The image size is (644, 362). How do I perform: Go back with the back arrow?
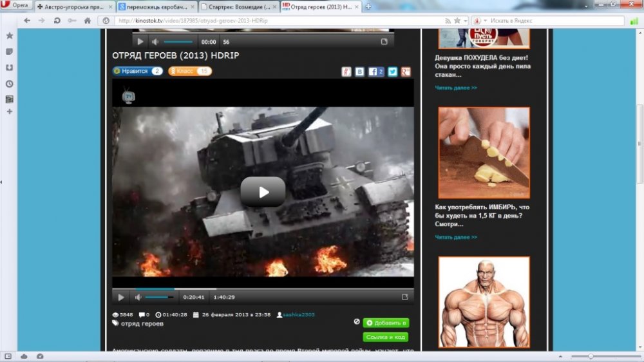coord(27,21)
